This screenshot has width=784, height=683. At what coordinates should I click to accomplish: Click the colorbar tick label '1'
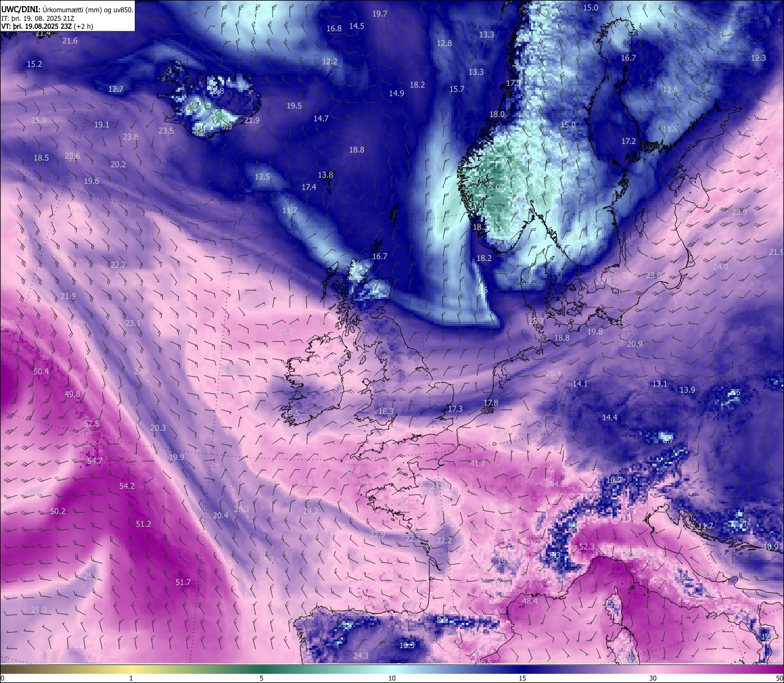[x=131, y=678]
